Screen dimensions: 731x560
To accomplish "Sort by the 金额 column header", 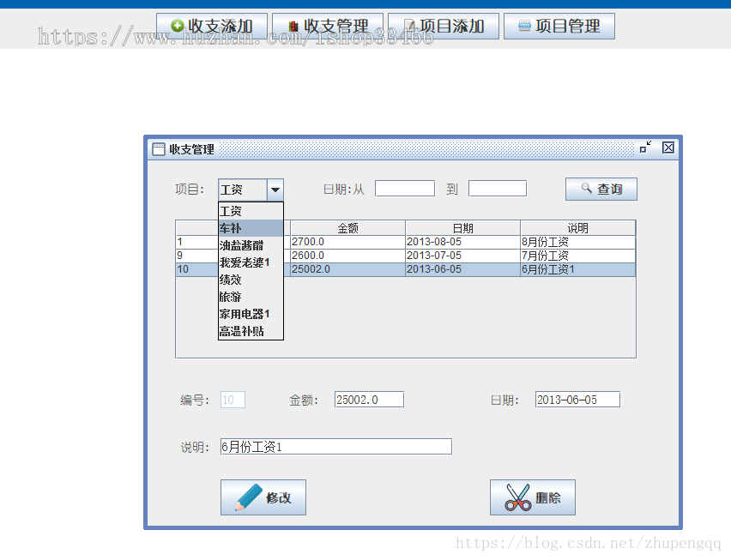I will pos(347,228).
